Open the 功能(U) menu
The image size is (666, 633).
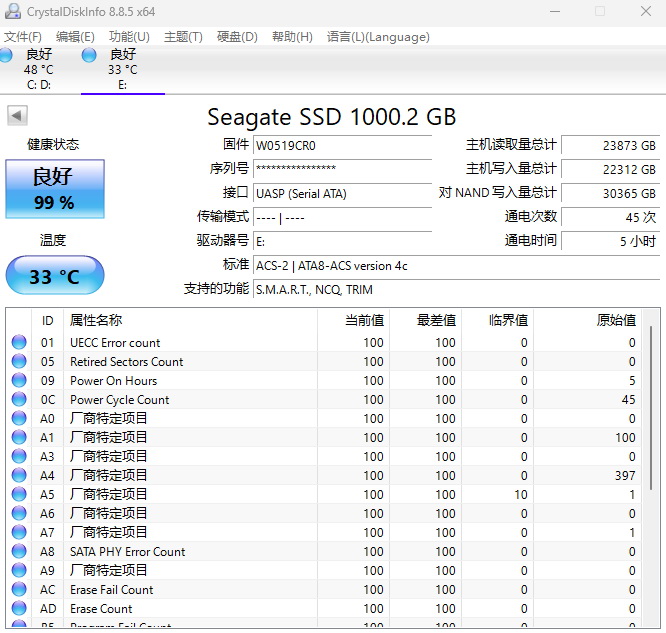pos(129,37)
